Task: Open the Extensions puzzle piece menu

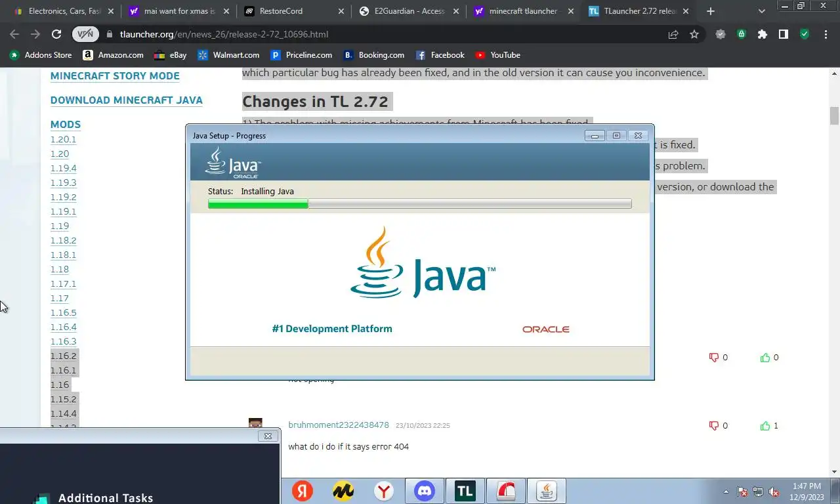Action: [x=763, y=34]
